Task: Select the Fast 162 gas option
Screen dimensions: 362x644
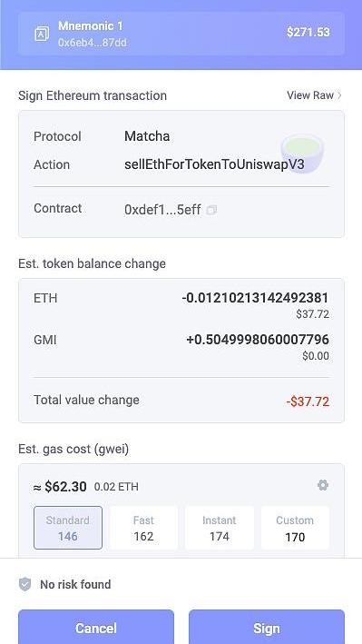Action: tap(143, 528)
